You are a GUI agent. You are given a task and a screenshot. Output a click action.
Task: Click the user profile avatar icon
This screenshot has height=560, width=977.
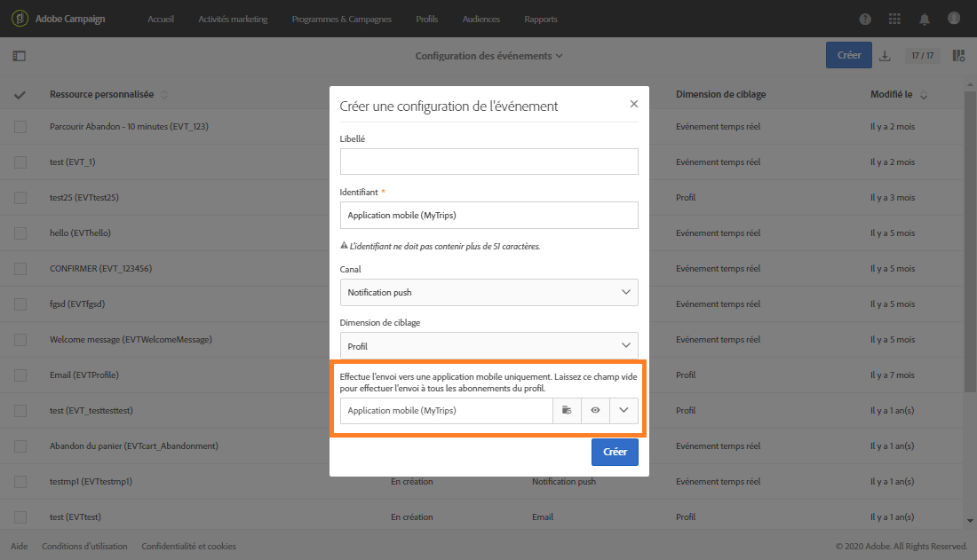click(954, 19)
